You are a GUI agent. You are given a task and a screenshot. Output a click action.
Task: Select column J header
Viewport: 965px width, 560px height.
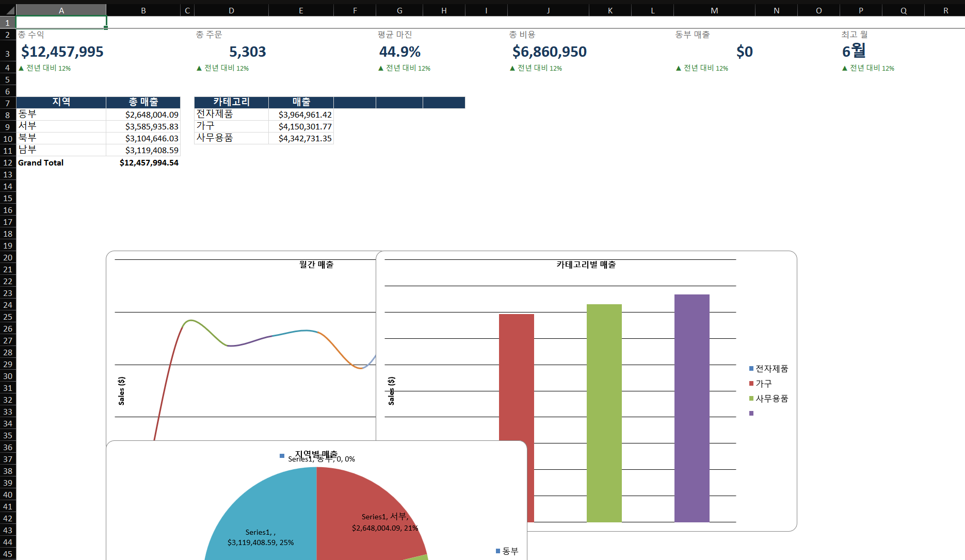[x=548, y=10]
